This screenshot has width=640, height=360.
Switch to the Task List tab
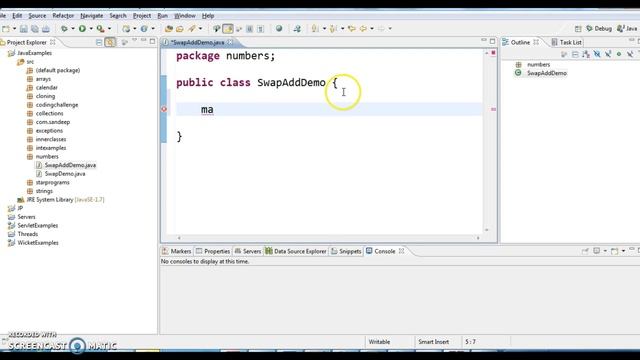pos(566,42)
